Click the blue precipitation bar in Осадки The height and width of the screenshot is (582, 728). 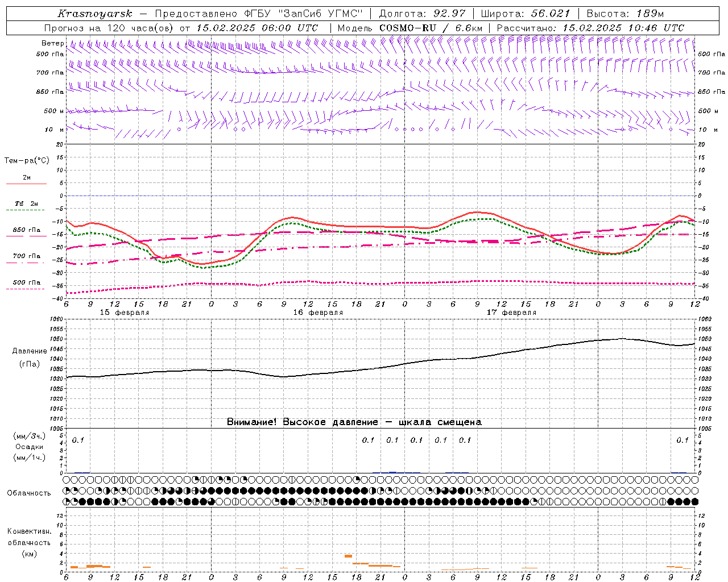tap(392, 472)
